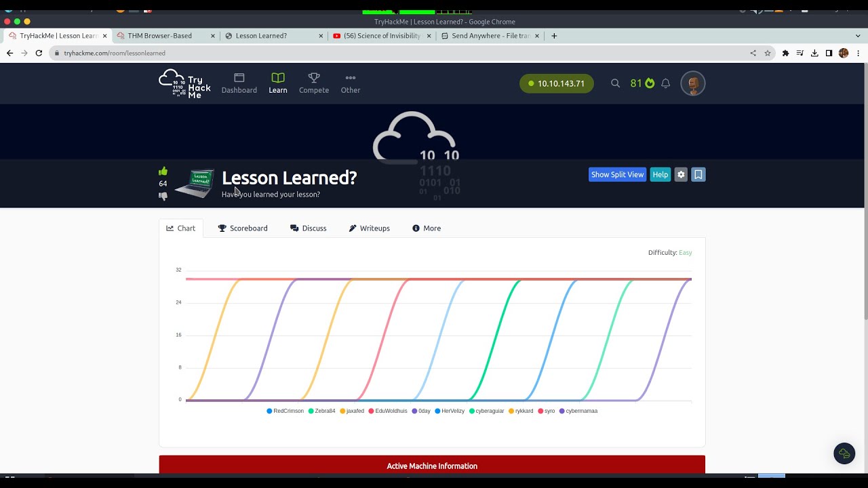Screen dimensions: 868x488
Task: Click the Show Split View button
Action: [x=617, y=174]
